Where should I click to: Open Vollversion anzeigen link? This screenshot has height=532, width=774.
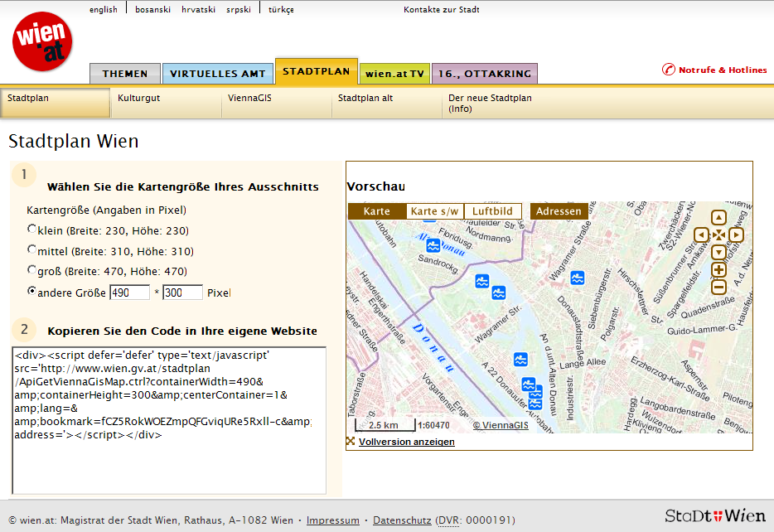pos(406,443)
